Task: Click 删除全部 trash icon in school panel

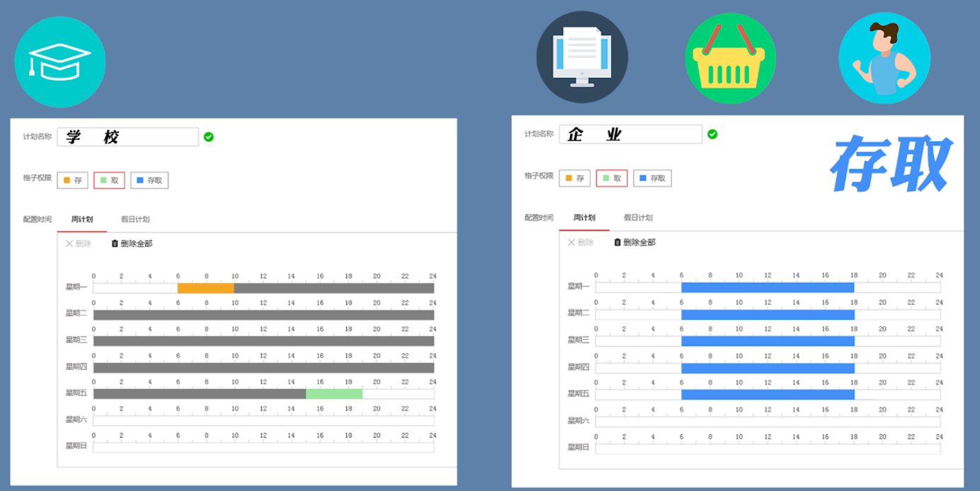Action: pos(115,243)
